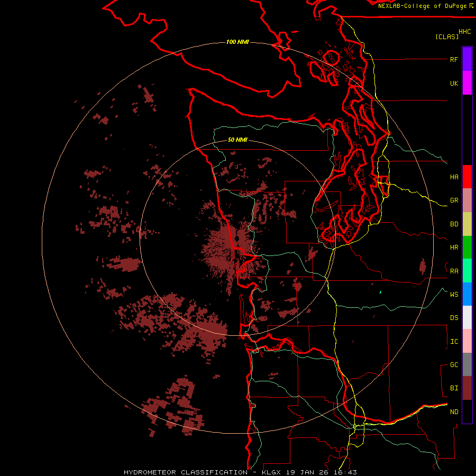Image resolution: width=476 pixels, height=476 pixels.
Task: Click the UK legend label
Action: 454,83
